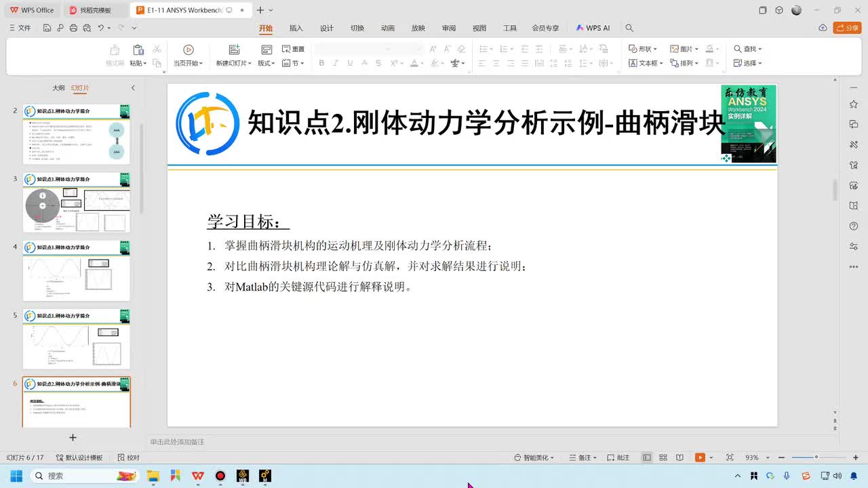Image resolution: width=868 pixels, height=488 pixels.
Task: Switch to normal view mode
Action: pyautogui.click(x=647, y=457)
